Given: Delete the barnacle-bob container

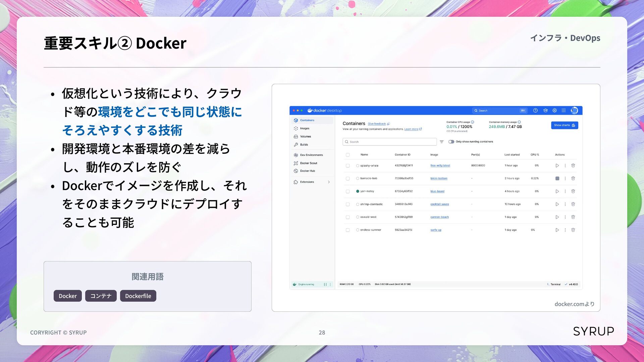Looking at the screenshot, I should coord(573,178).
